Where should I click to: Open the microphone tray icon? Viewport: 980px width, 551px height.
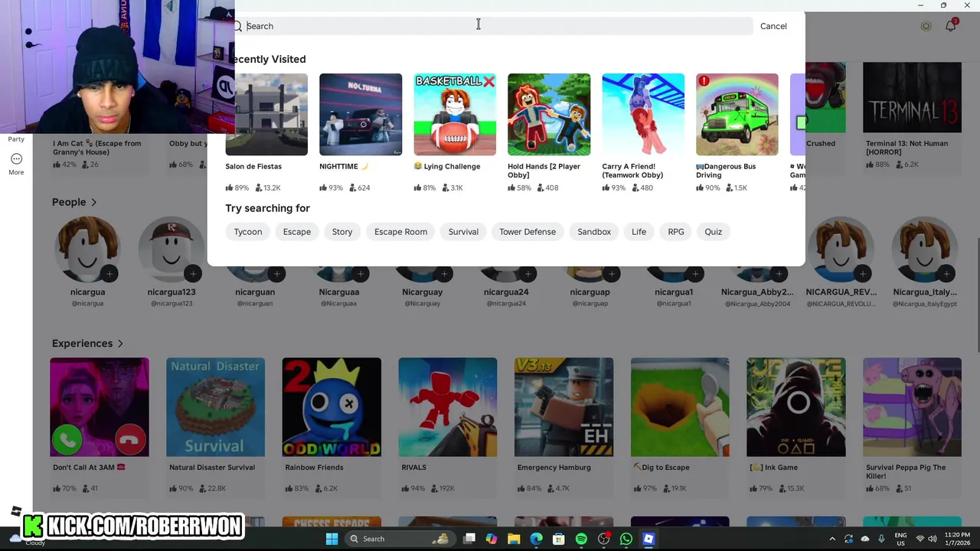pos(881,539)
